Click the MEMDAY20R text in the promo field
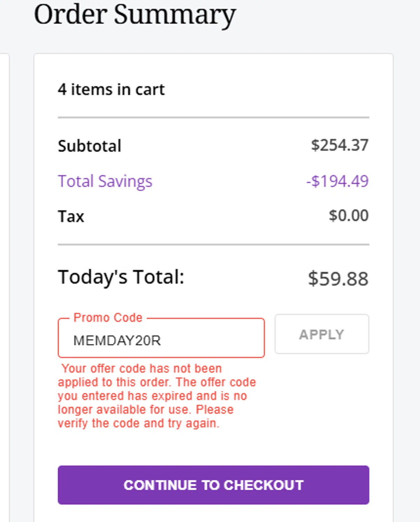 pyautogui.click(x=117, y=340)
